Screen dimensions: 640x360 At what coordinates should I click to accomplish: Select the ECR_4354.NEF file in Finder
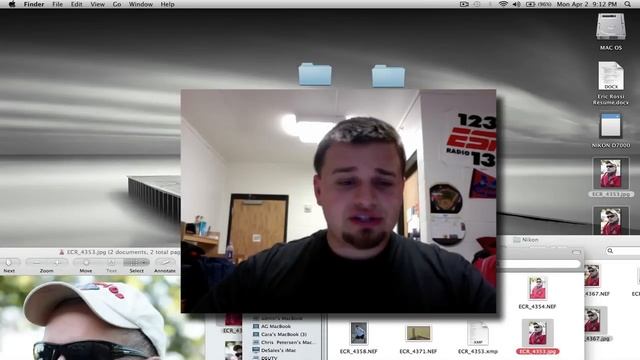point(538,293)
